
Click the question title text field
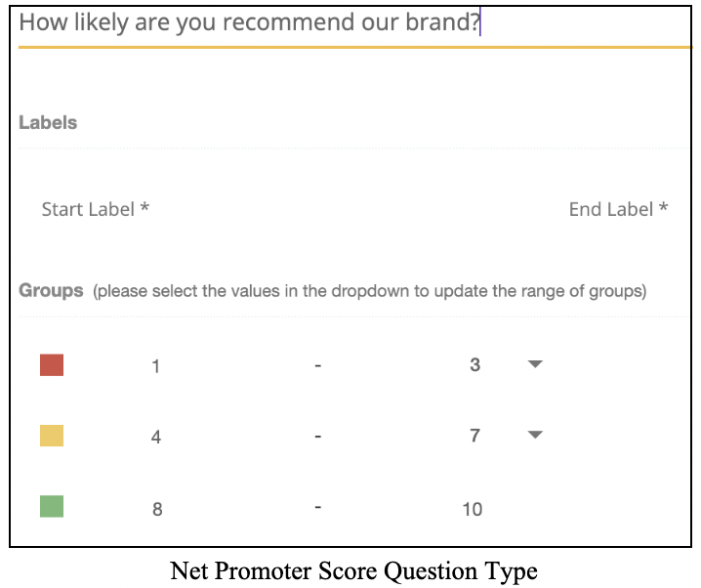point(250,22)
